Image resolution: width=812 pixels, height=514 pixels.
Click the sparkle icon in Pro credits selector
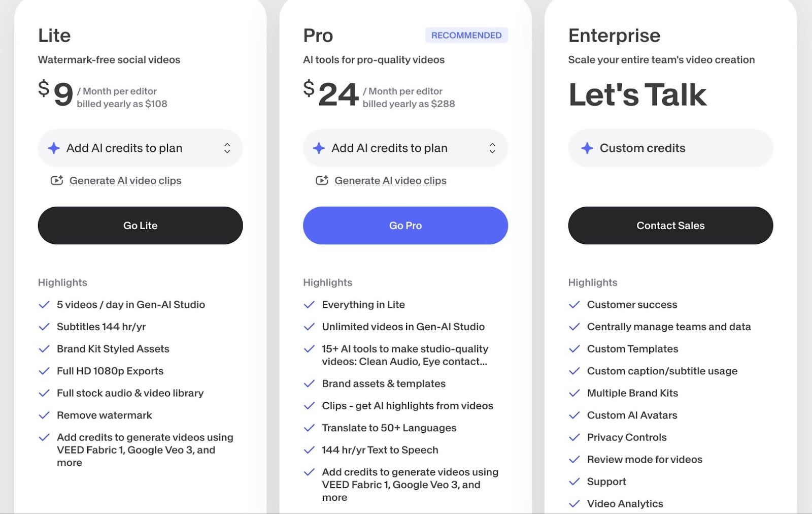coord(319,148)
